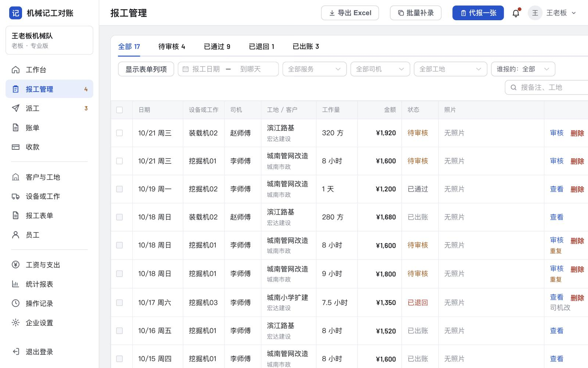
Task: Click the search magnifier icon
Action: [x=514, y=87]
